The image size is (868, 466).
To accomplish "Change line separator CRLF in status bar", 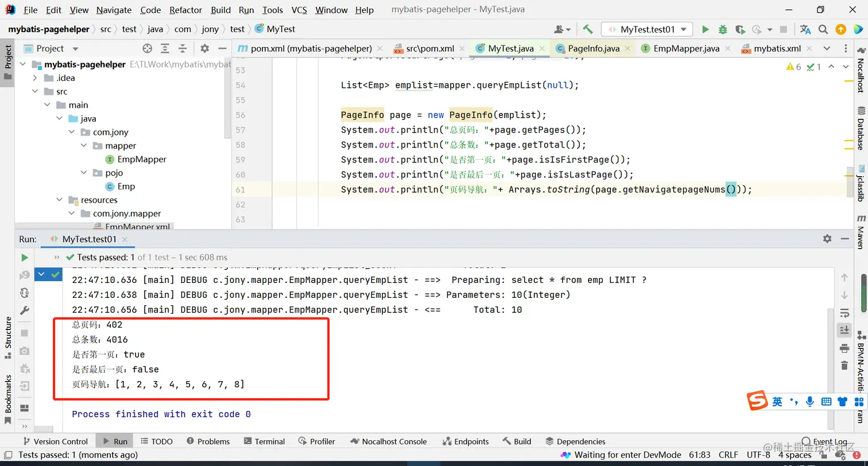I will point(728,455).
